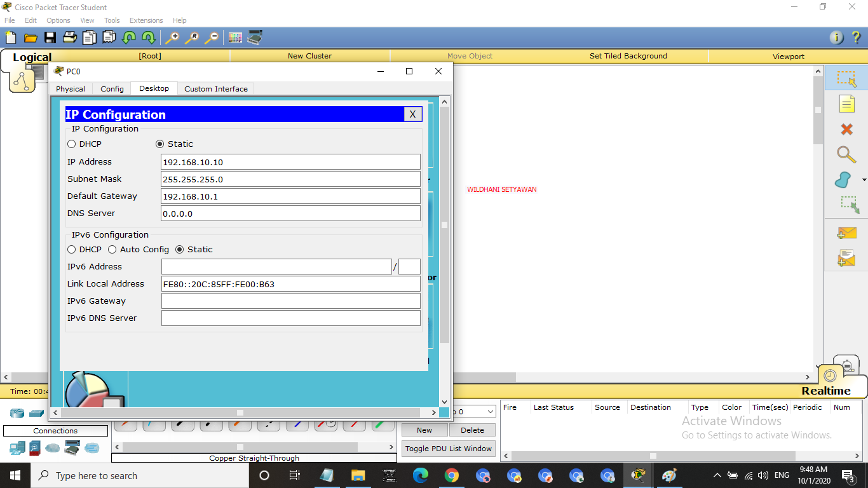The width and height of the screenshot is (868, 488).
Task: Select the IPv4 Static radio button
Action: coord(159,144)
